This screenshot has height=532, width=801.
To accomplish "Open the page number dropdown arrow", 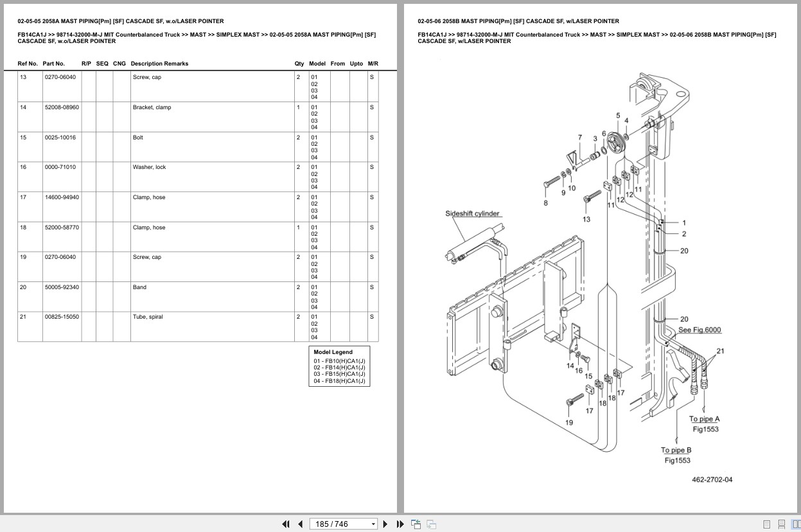I will [x=373, y=524].
